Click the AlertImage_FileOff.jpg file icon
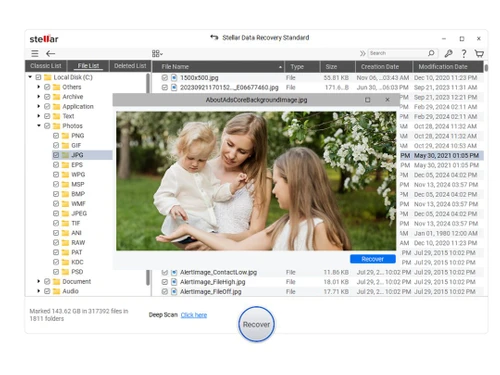 coord(174,292)
